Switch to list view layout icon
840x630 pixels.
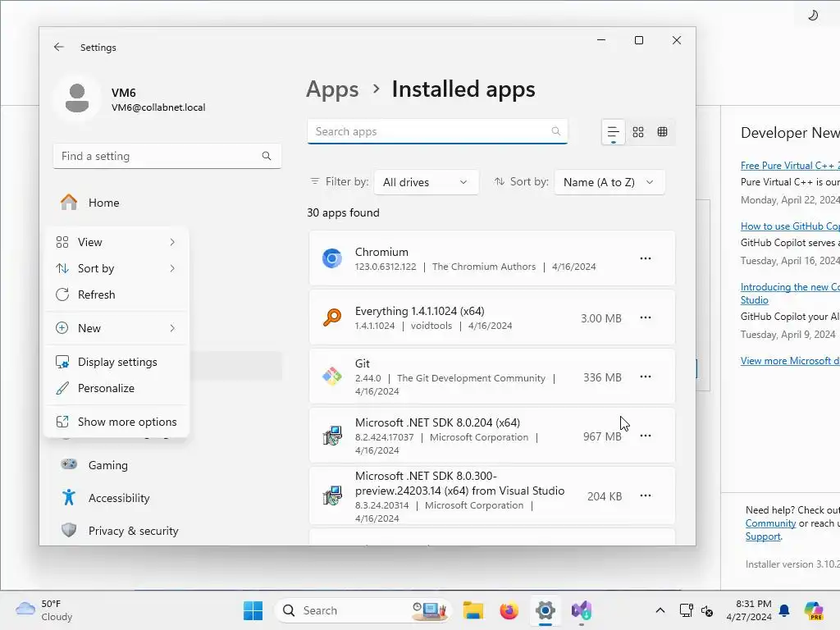click(x=614, y=132)
